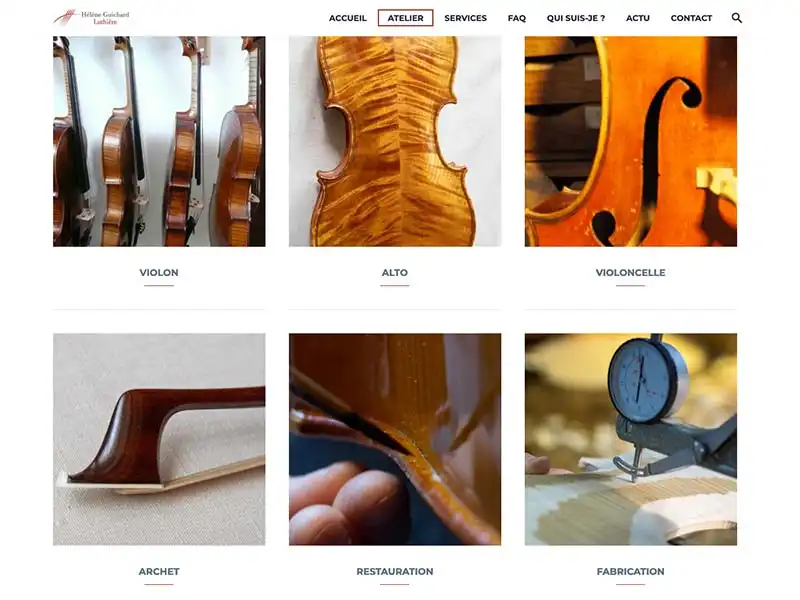Follow the Alto link
The image size is (800, 600).
395,272
